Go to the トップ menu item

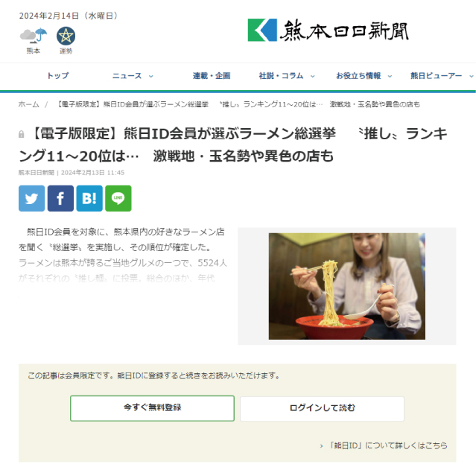coord(57,76)
